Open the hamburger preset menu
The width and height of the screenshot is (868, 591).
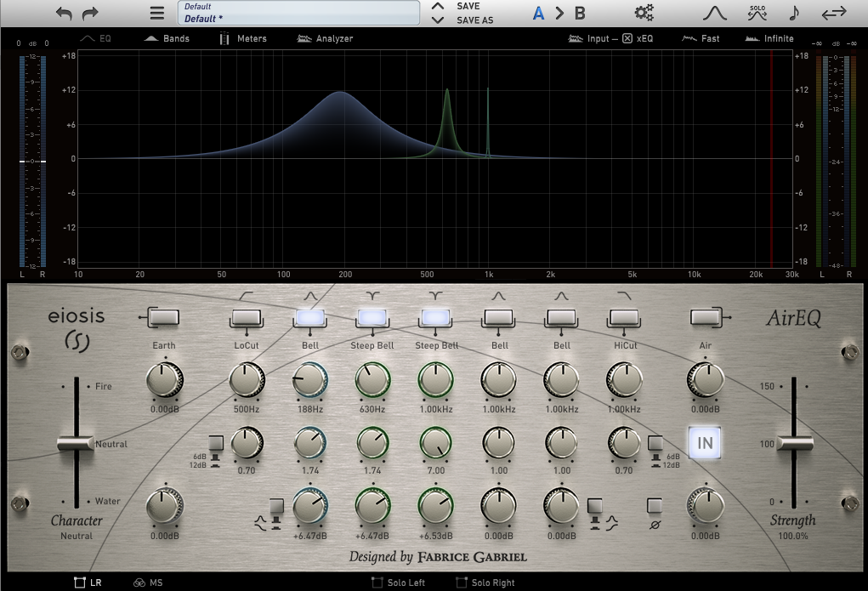(156, 13)
